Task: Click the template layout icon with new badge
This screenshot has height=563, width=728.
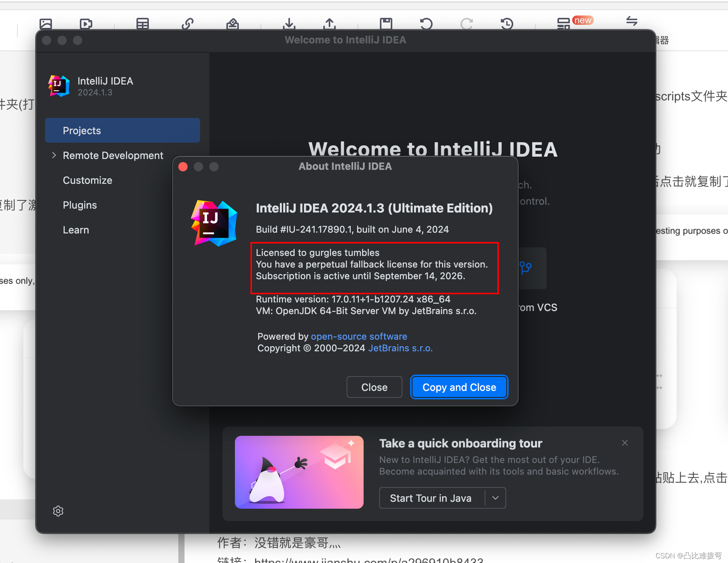Action: tap(564, 24)
